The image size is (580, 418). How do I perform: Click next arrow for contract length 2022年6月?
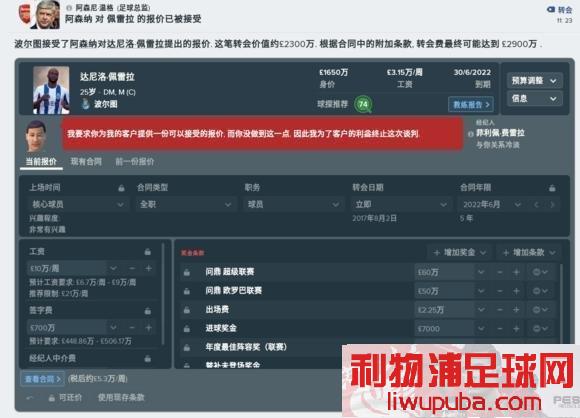click(x=552, y=205)
